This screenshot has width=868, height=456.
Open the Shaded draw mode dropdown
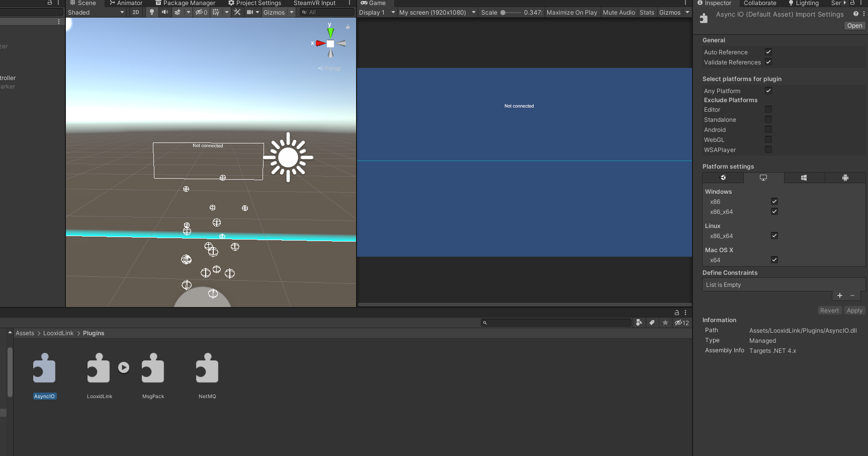96,12
